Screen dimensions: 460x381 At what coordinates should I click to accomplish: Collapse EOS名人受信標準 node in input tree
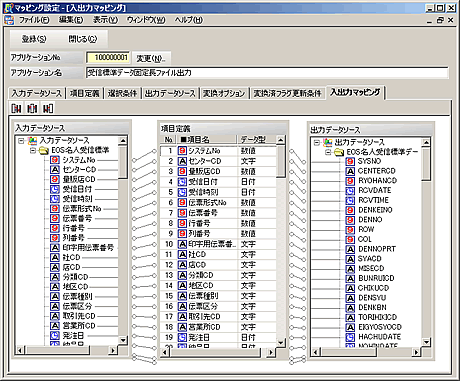point(33,151)
